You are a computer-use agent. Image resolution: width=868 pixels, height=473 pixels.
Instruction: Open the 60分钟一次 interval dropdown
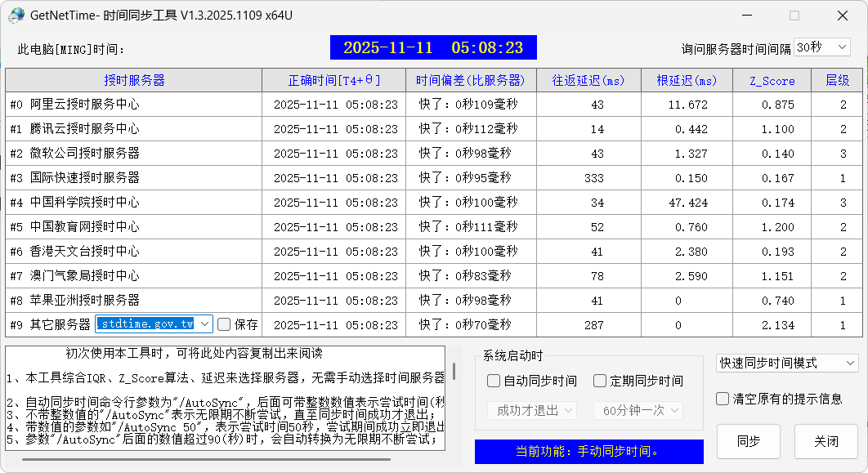tap(638, 410)
